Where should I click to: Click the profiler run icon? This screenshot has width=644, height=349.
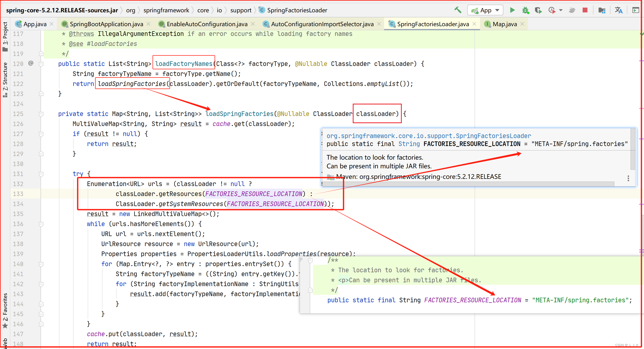coord(552,10)
